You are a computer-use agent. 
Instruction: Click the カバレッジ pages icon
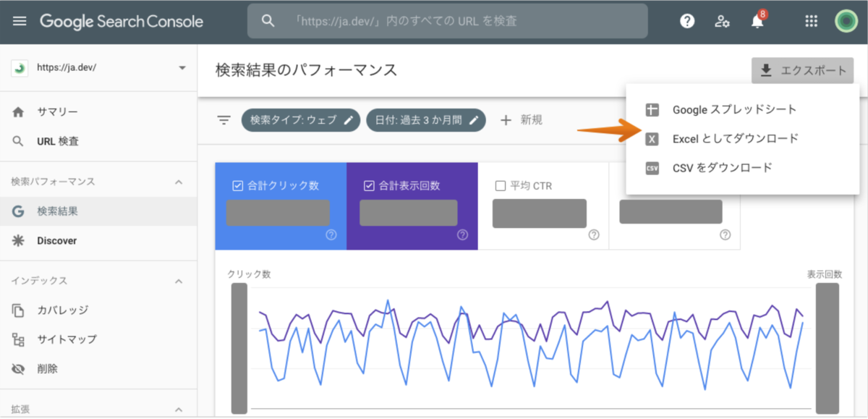[x=19, y=310]
